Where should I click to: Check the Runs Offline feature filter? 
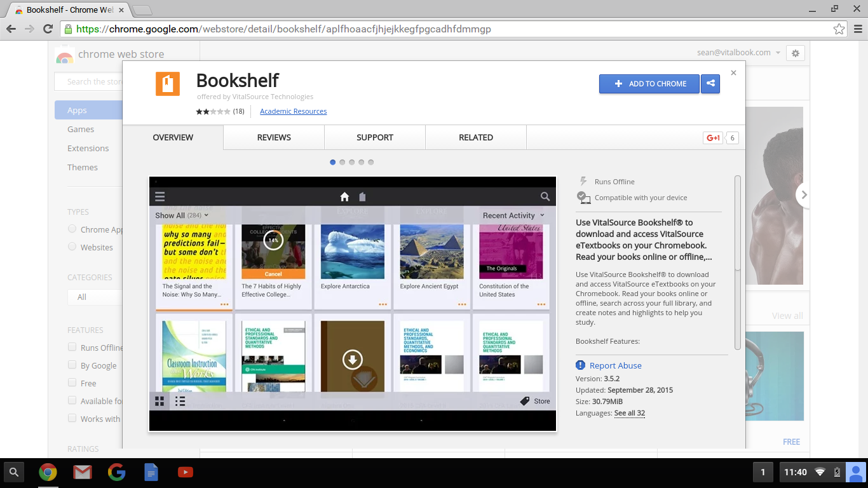pos(72,347)
